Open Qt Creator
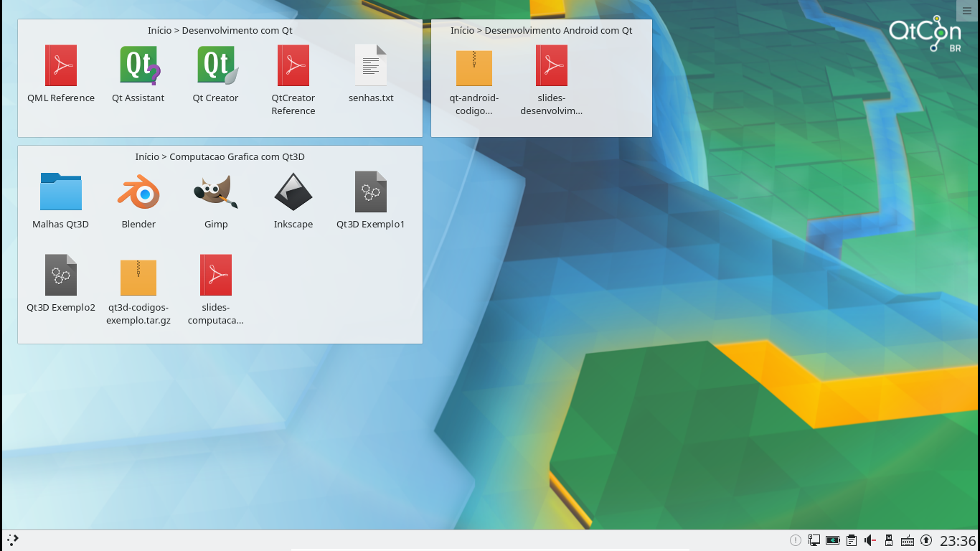980x551 pixels. click(x=215, y=65)
